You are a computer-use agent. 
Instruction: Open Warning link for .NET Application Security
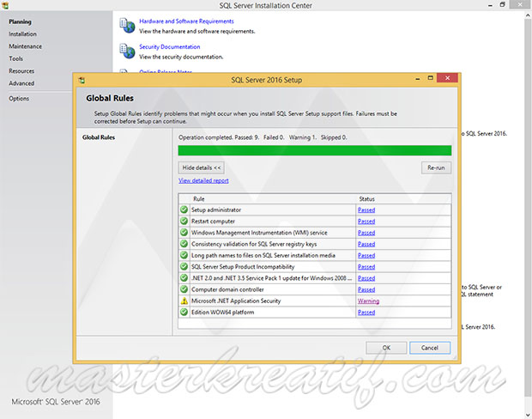point(368,301)
